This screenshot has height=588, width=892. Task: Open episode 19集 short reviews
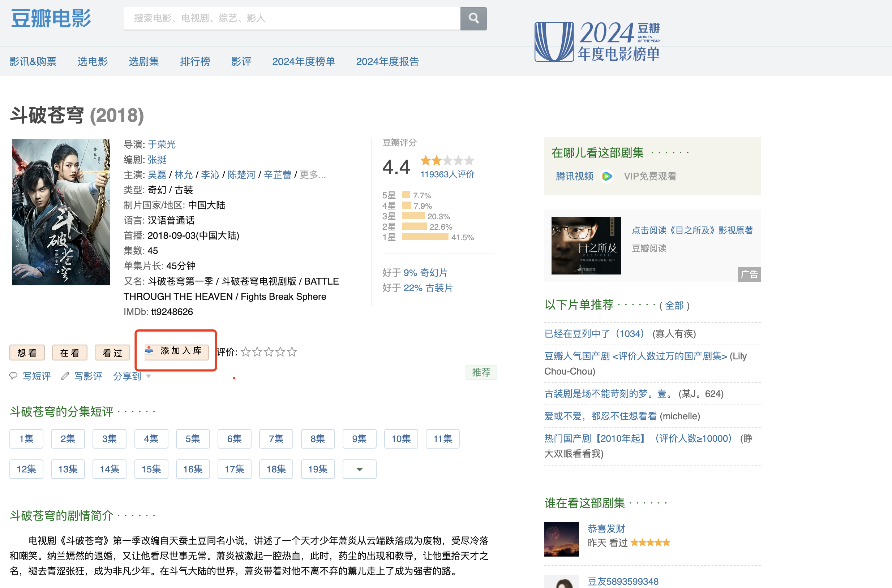318,469
